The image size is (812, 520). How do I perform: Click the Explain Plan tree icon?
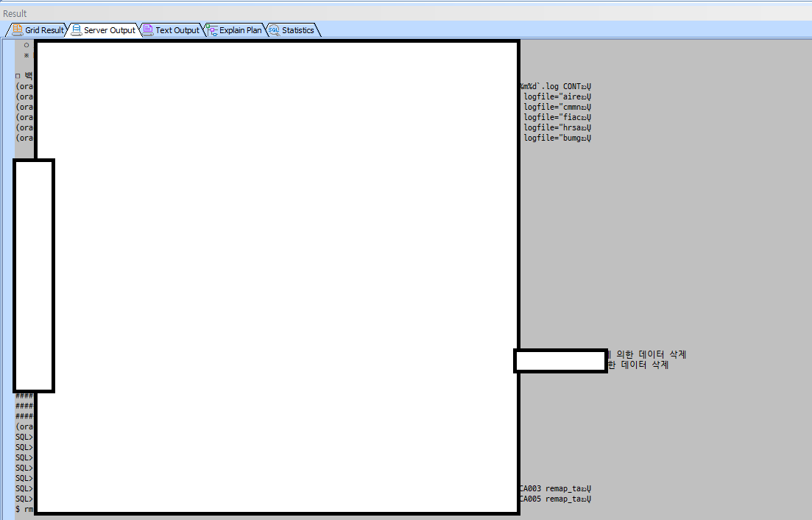point(212,30)
